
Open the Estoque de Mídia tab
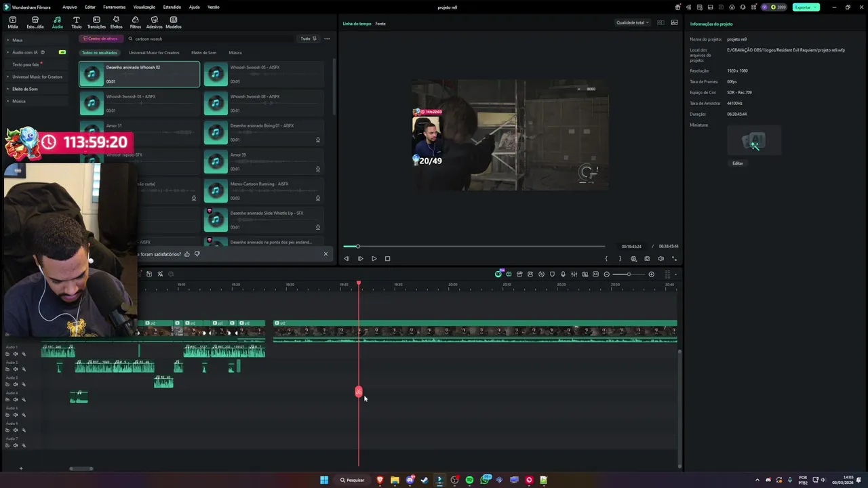point(35,23)
